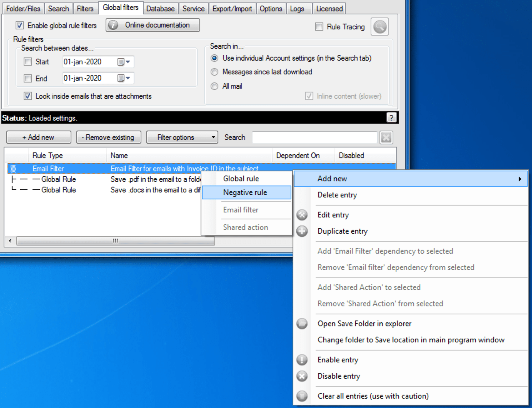Choose Negative rule from the submenu
The height and width of the screenshot is (408, 532).
coord(245,192)
